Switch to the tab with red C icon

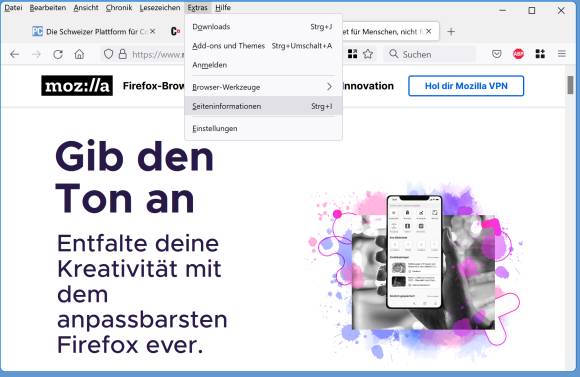[x=175, y=32]
